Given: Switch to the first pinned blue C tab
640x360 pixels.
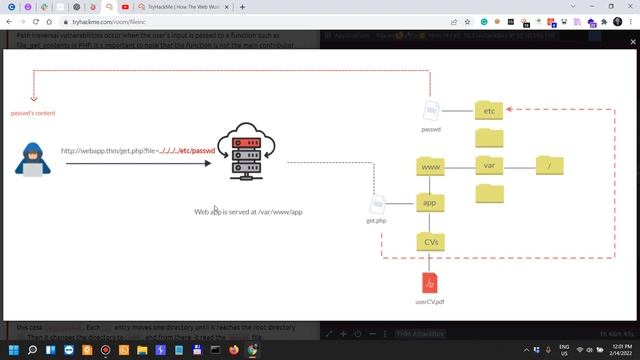Looking at the screenshot, I should 11,7.
